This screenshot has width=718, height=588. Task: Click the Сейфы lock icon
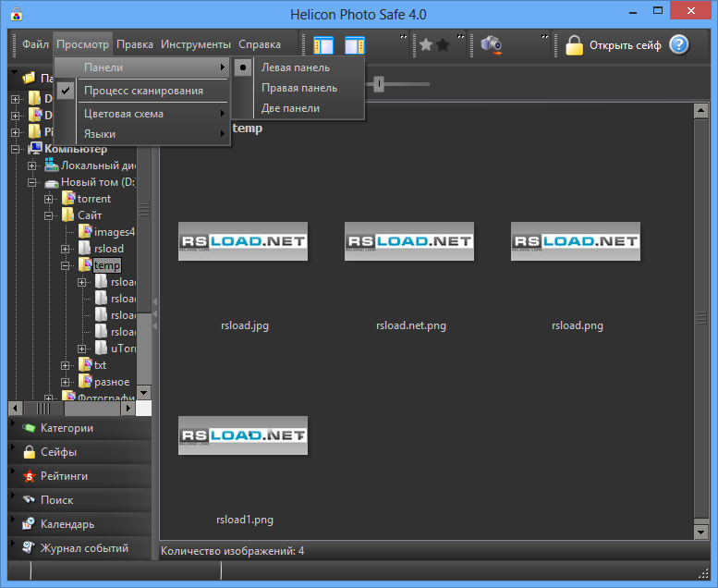click(30, 452)
